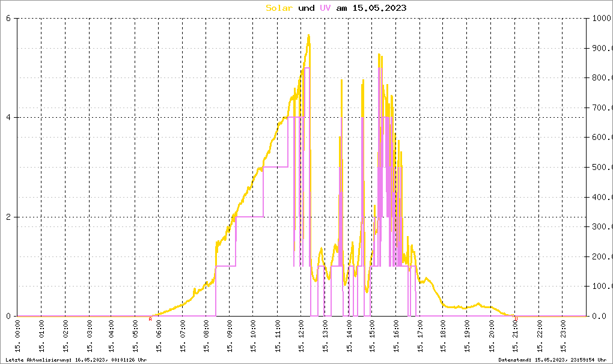613x364 pixels.
Task: Click the time label "15. 05:00"
Action: click(x=135, y=336)
